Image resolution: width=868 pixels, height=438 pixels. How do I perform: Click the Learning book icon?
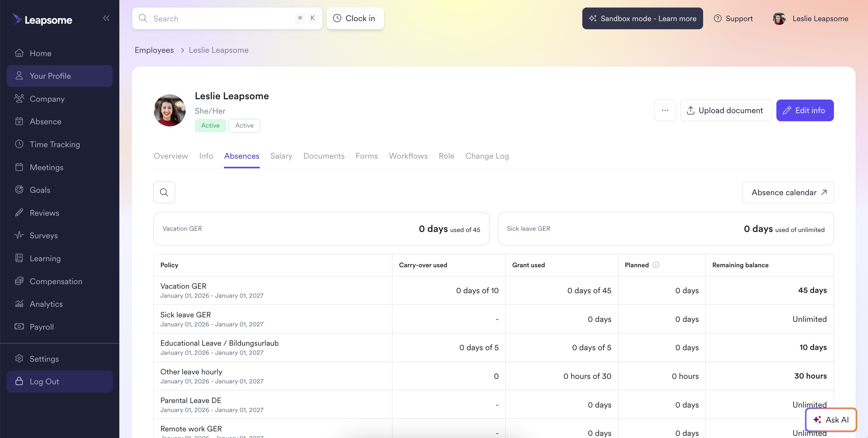[x=19, y=258]
